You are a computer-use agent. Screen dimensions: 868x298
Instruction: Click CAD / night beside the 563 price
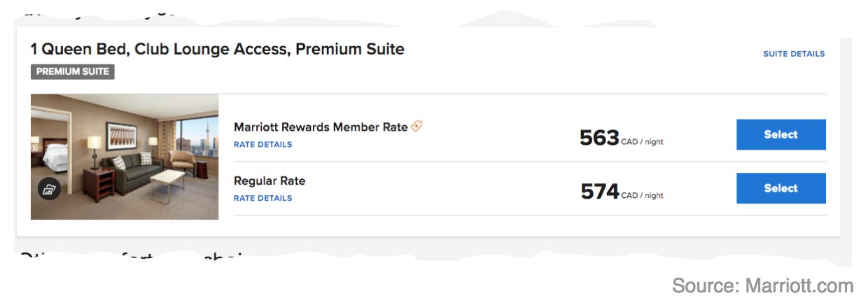(x=642, y=142)
